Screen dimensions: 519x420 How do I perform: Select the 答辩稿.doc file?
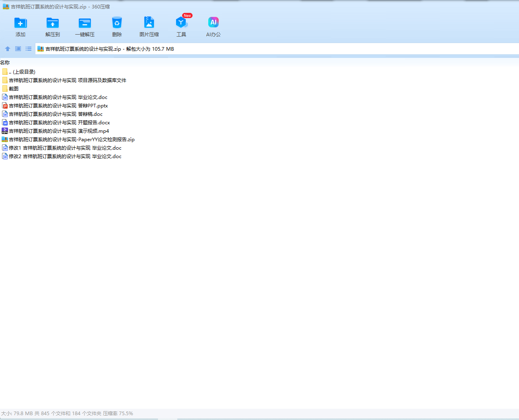52,114
